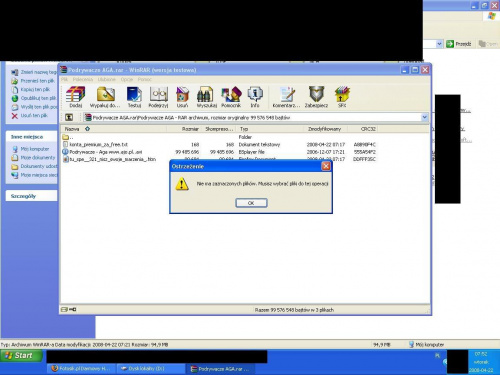
Task: Click the Info toolbar icon
Action: (255, 97)
